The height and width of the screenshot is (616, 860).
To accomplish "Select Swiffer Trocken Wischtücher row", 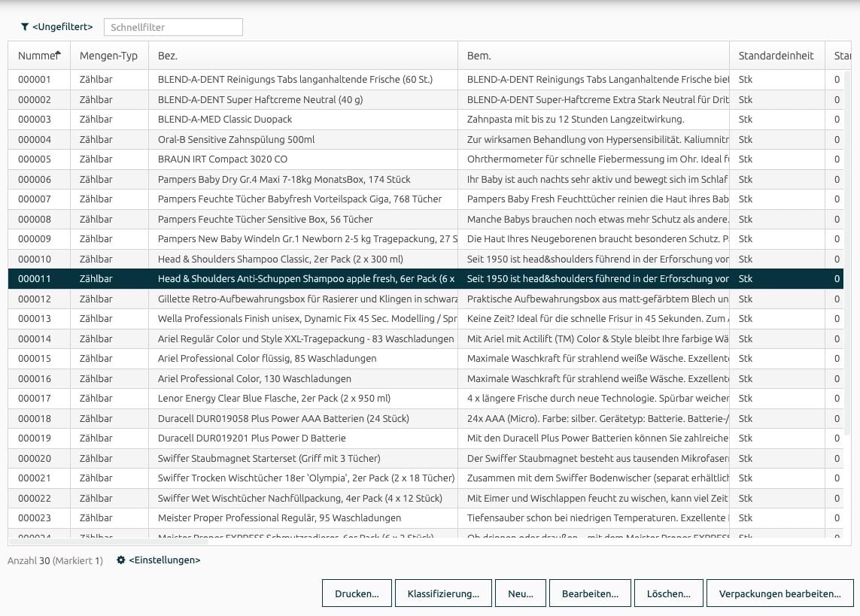I will [x=426, y=478].
